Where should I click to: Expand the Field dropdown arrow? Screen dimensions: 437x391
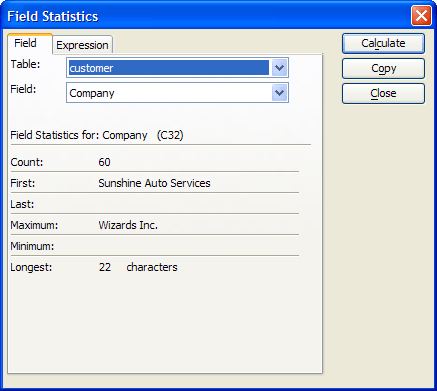[x=279, y=93]
